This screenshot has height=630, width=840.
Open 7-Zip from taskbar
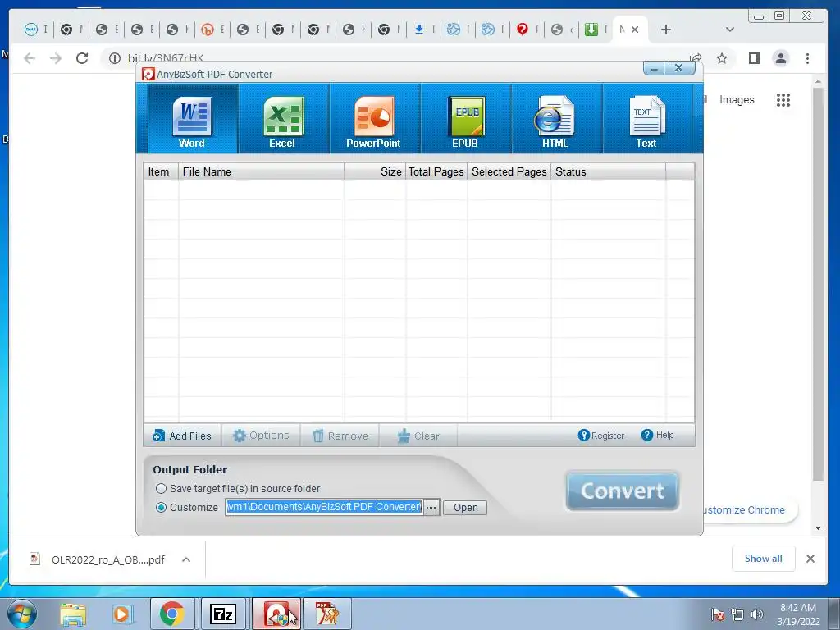pos(223,614)
